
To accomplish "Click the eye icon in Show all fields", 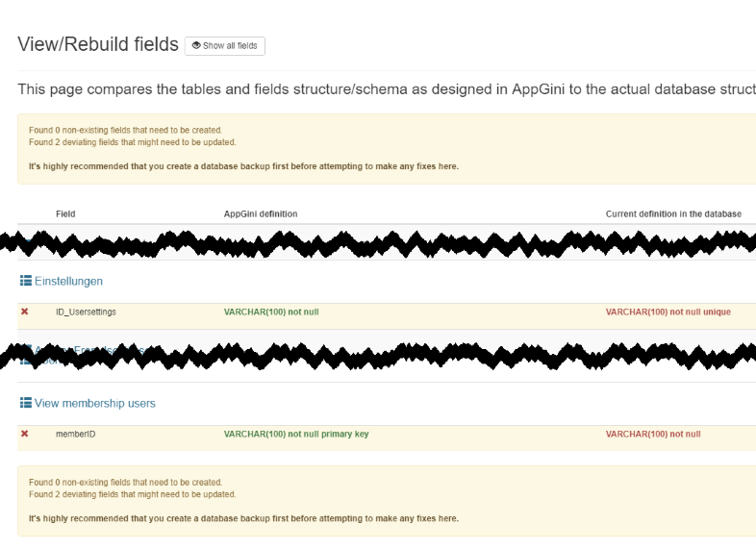I will (x=196, y=45).
